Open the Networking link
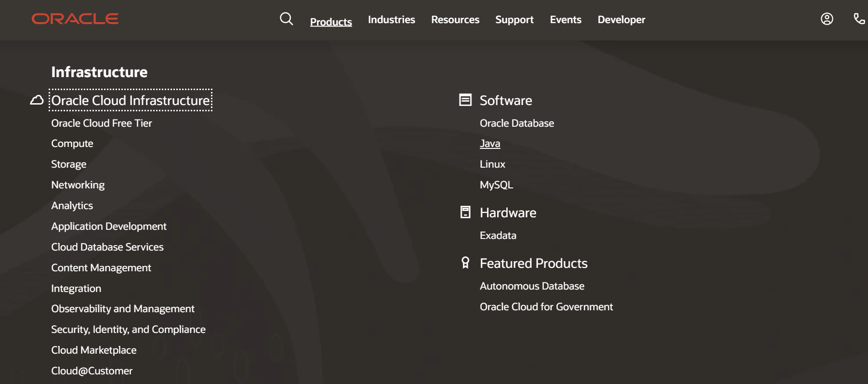Screen dimensions: 868x384 (x=78, y=185)
